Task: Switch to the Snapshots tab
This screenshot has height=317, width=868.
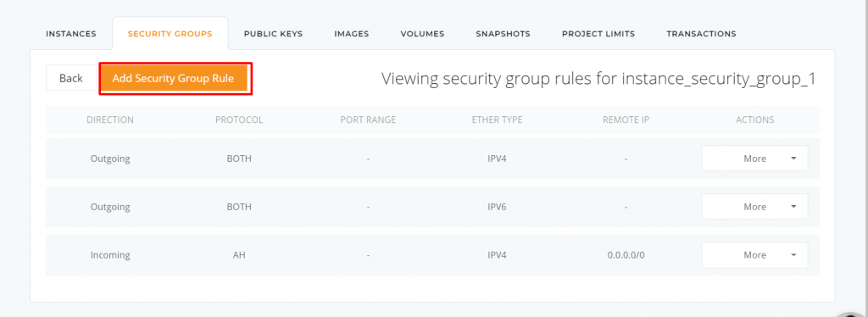Action: (x=504, y=34)
